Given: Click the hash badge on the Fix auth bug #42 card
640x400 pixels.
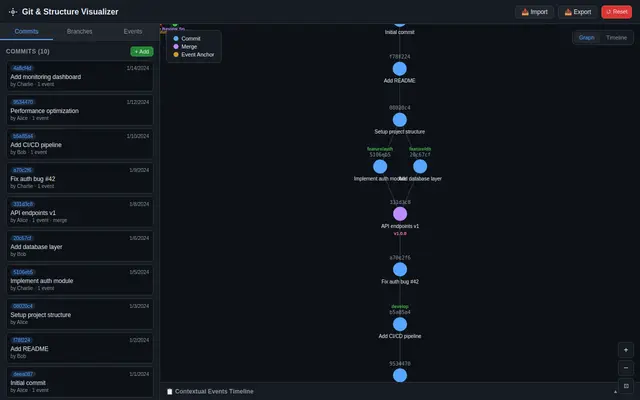Looking at the screenshot, I should 22,170.
